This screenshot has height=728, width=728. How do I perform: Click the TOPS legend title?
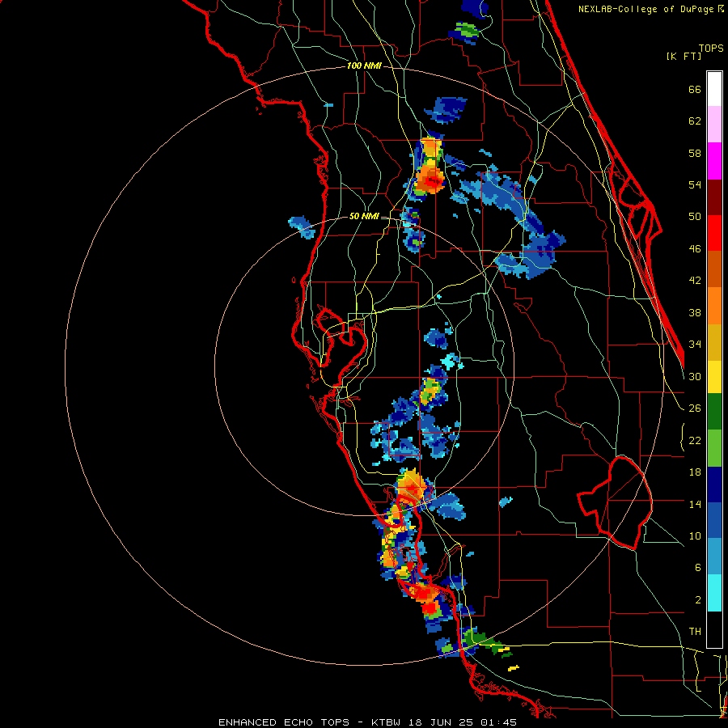[x=711, y=49]
